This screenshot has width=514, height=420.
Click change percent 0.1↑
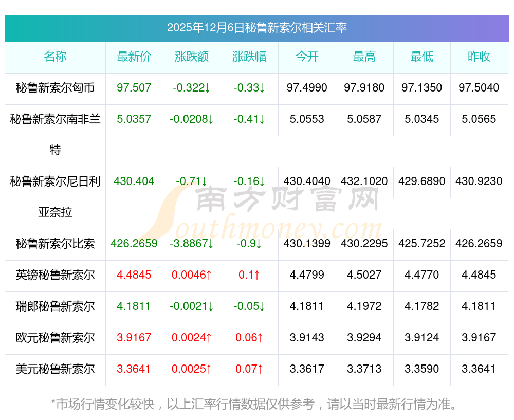pyautogui.click(x=249, y=275)
